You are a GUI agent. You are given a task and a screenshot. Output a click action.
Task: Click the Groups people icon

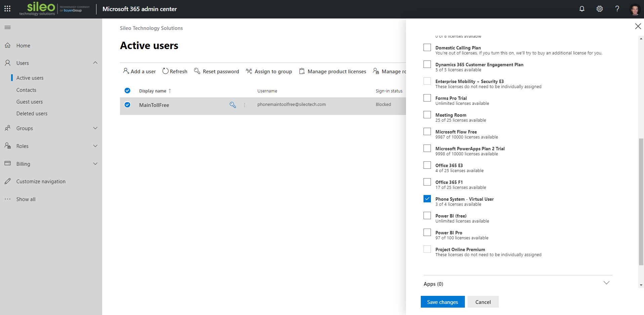pos(8,128)
